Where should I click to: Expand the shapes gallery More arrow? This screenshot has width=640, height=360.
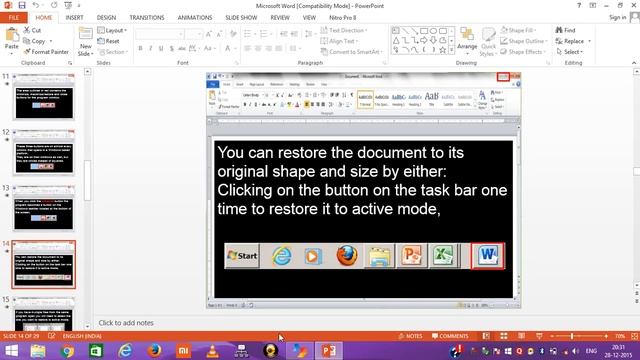(x=451, y=50)
